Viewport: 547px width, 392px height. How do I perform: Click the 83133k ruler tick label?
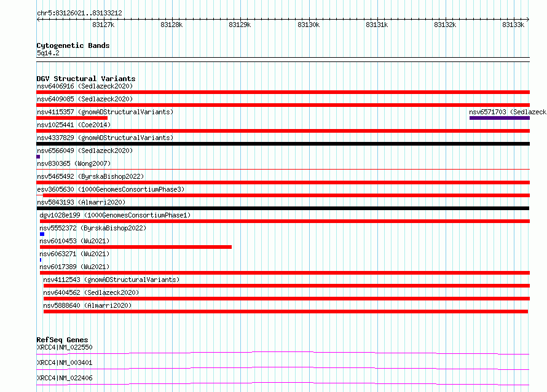[513, 25]
